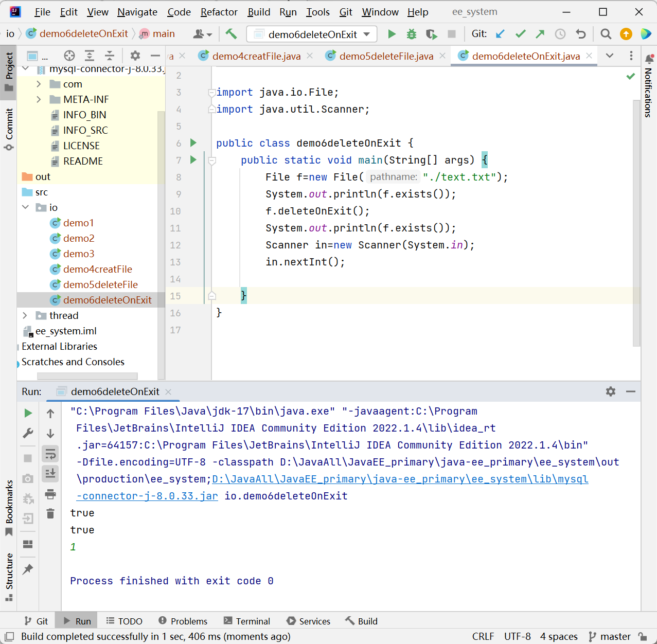The width and height of the screenshot is (657, 644).
Task: Hide the Project tool window
Action: point(155,56)
